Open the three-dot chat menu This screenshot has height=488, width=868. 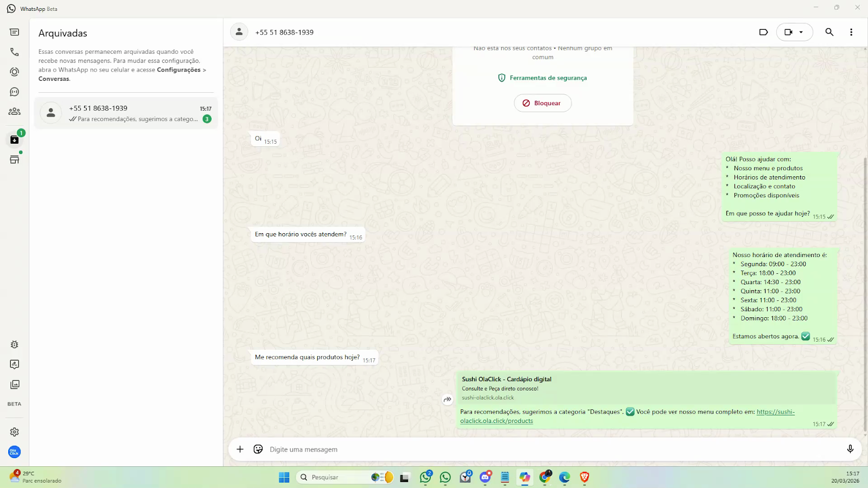point(851,32)
